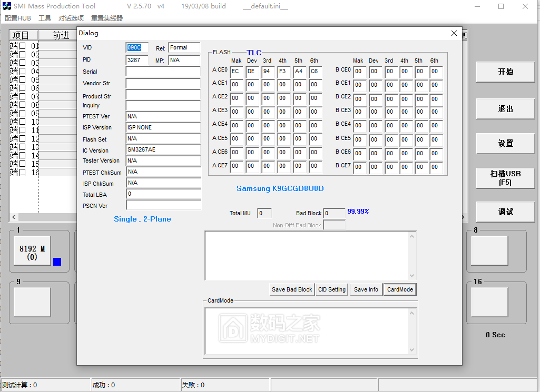
Task: Click the Product Str input field
Action: point(163,95)
